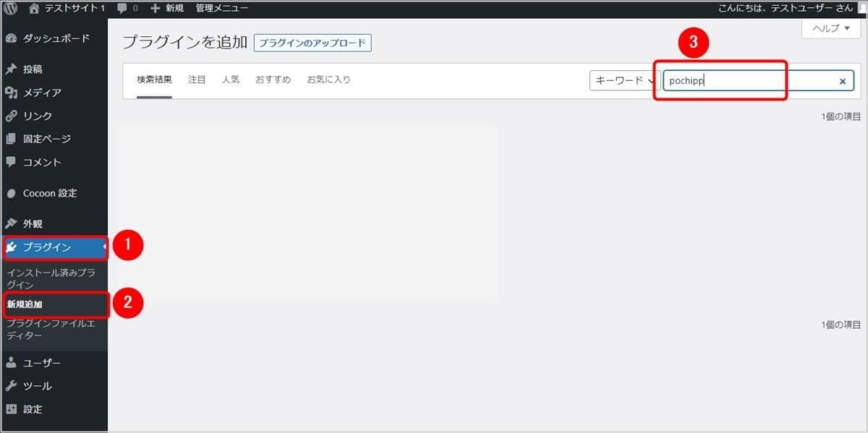This screenshot has width=868, height=433.
Task: Click the Cocoon 設定 circle icon
Action: tap(11, 194)
